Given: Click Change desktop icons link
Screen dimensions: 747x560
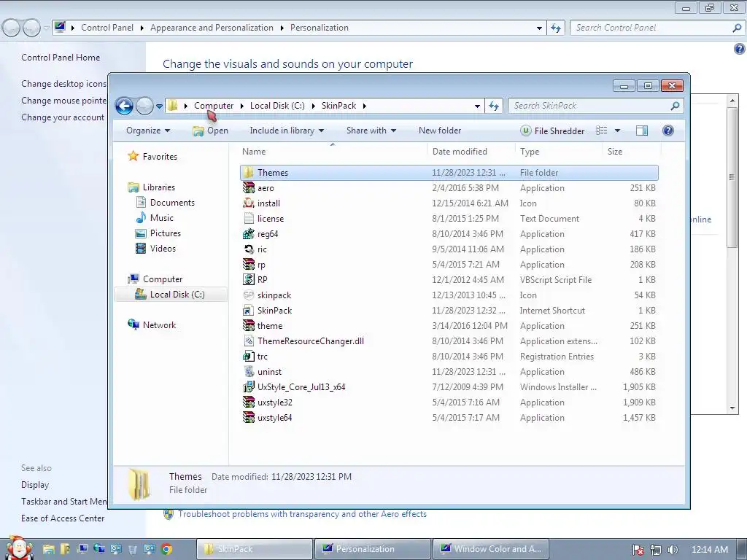Looking at the screenshot, I should pyautogui.click(x=64, y=84).
